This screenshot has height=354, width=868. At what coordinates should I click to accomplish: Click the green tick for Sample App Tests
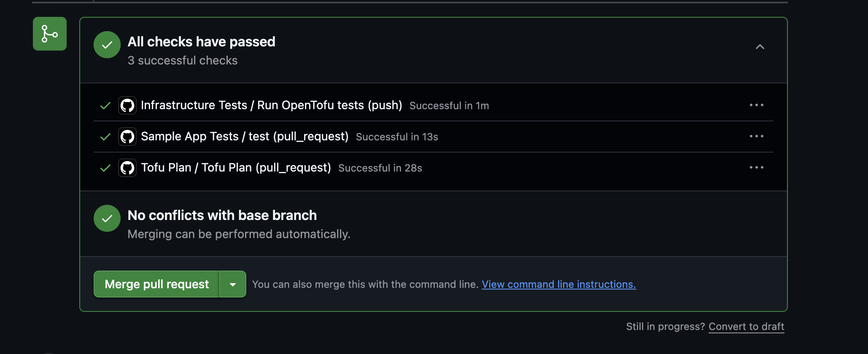(105, 137)
